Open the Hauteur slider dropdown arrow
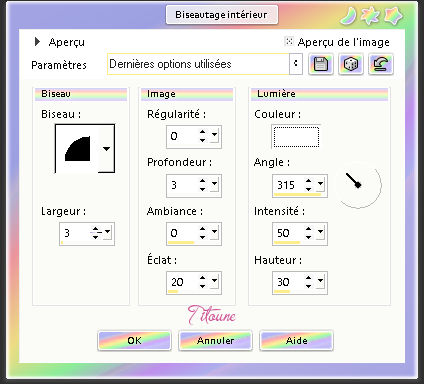Image resolution: width=424 pixels, height=384 pixels. [x=320, y=281]
